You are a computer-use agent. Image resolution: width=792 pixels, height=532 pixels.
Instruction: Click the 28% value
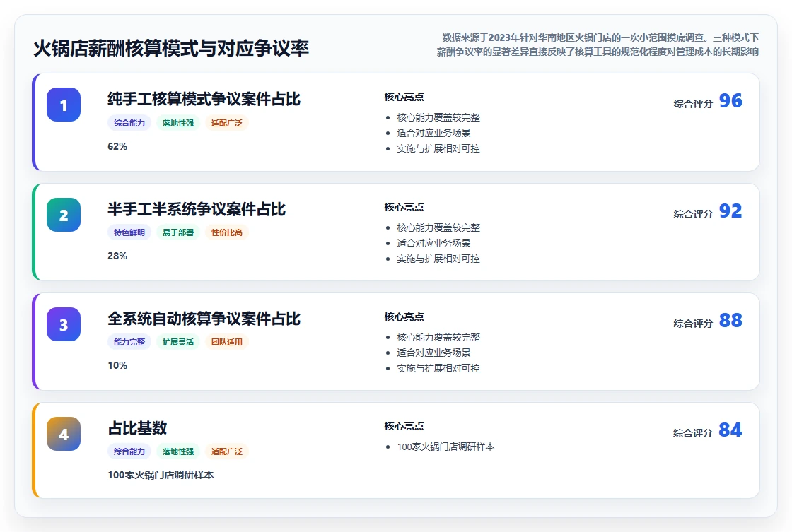pyautogui.click(x=117, y=256)
